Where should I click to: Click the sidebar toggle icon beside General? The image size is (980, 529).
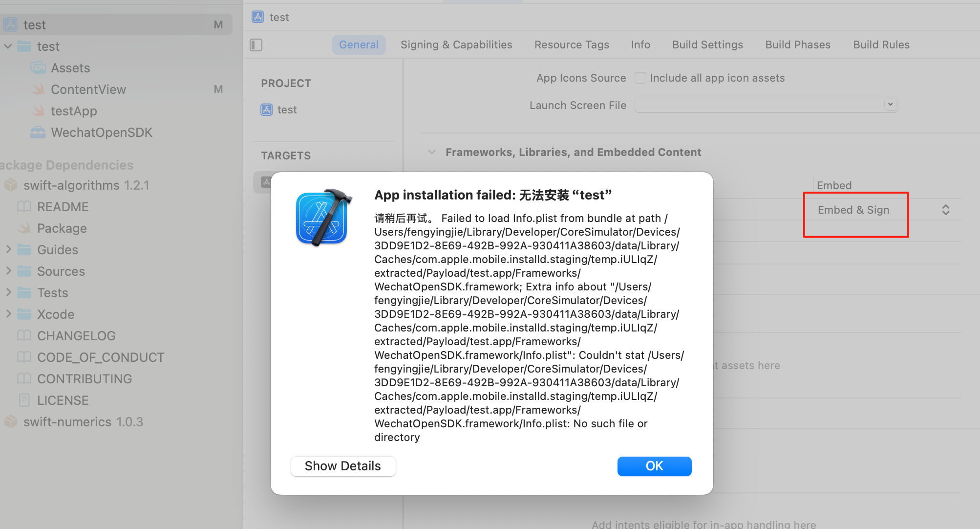(x=256, y=45)
